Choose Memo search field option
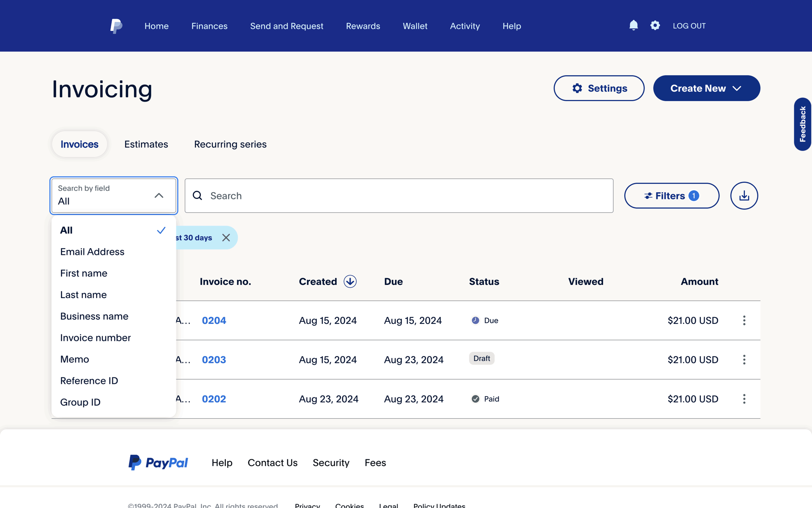The height and width of the screenshot is (508, 812). click(113, 359)
